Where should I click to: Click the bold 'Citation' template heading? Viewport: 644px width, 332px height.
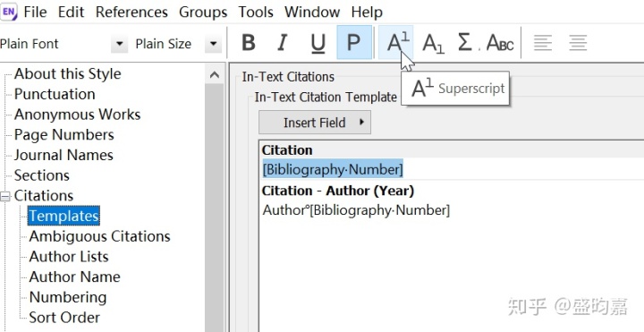(287, 150)
